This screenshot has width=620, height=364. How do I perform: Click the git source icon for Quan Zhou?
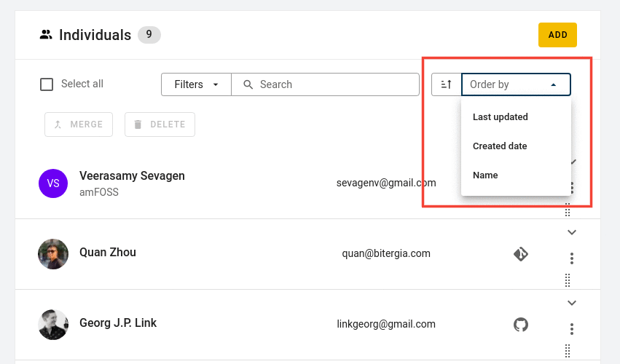coord(521,254)
